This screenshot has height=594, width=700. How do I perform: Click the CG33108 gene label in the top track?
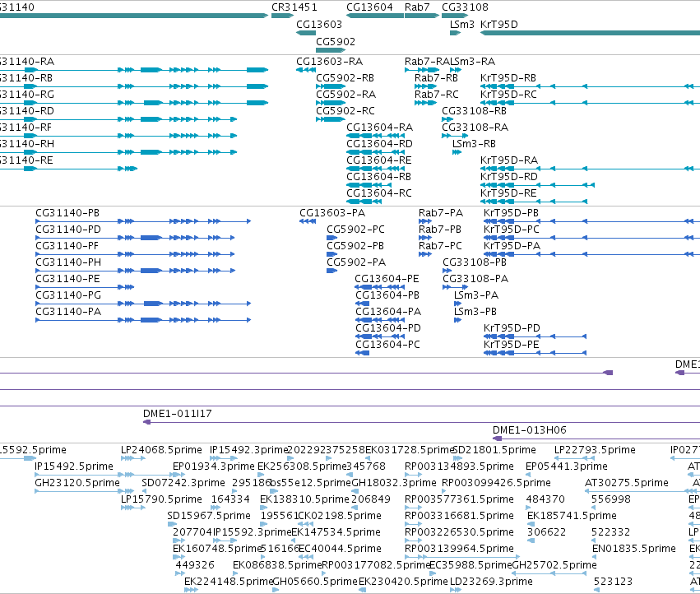pos(466,7)
